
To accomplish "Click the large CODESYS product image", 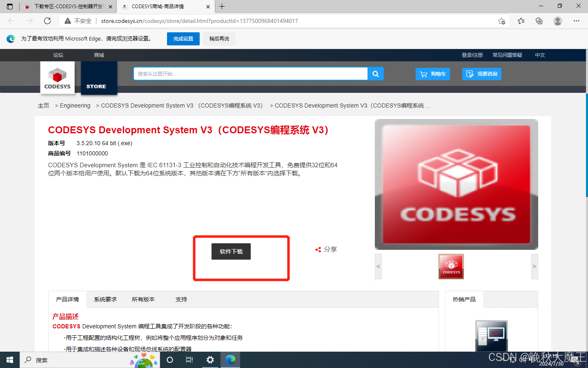I will [x=457, y=184].
